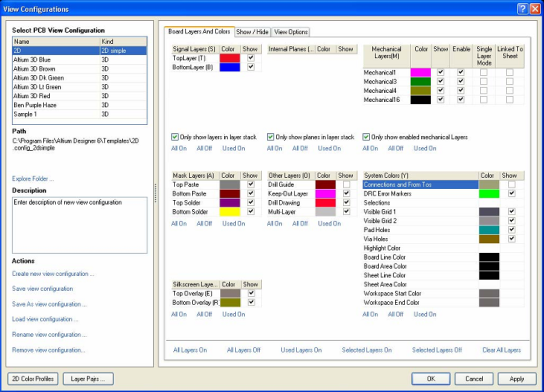Change the BottomLayer blue color swatch
This screenshot has height=392, width=544.
pyautogui.click(x=230, y=67)
